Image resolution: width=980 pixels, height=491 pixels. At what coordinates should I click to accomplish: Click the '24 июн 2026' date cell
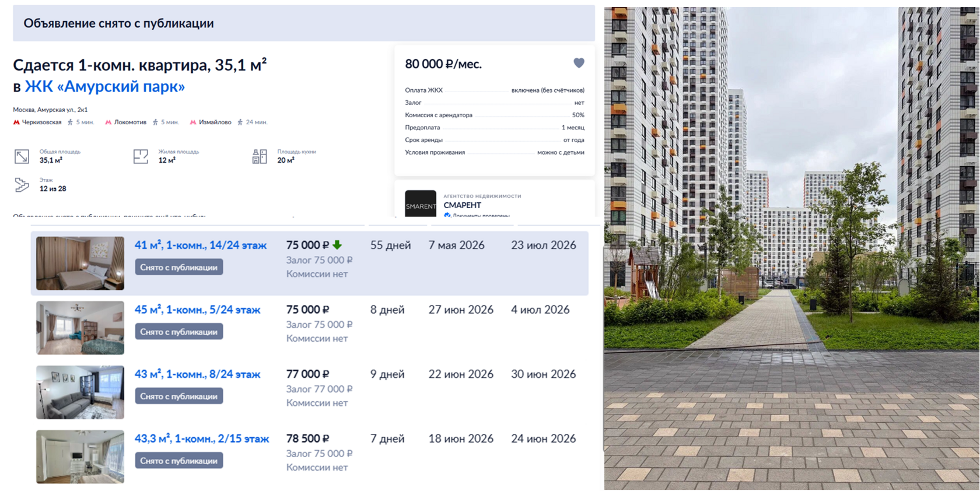[544, 439]
